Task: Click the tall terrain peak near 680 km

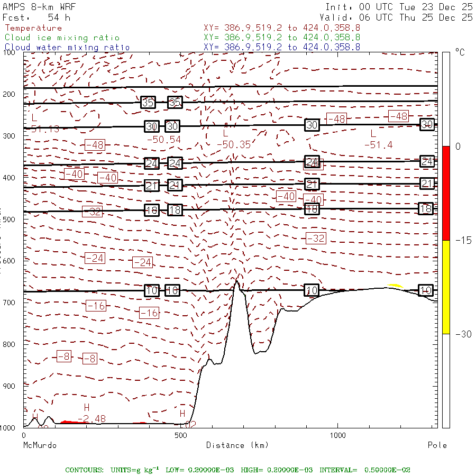Action: pos(237,283)
